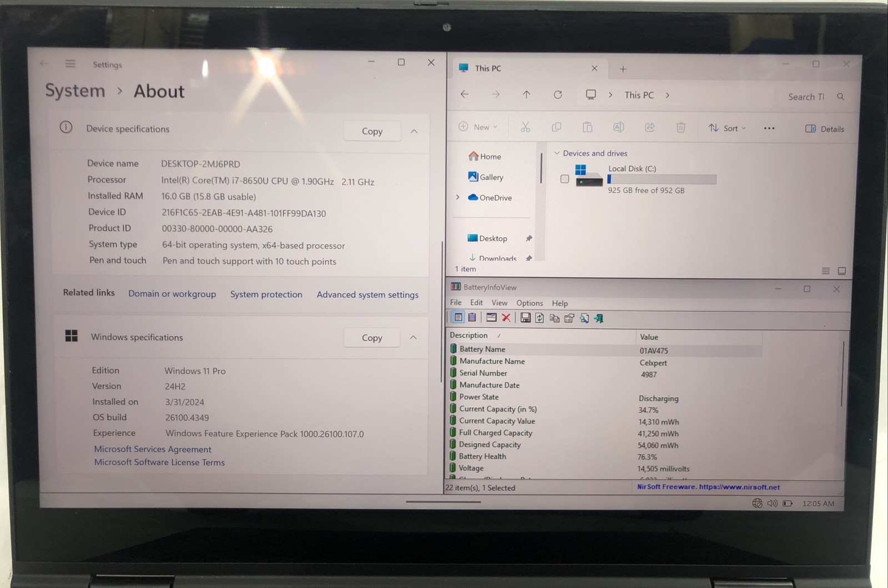Open the See more ellipsis menu
Image resolution: width=888 pixels, height=588 pixels.
point(769,128)
